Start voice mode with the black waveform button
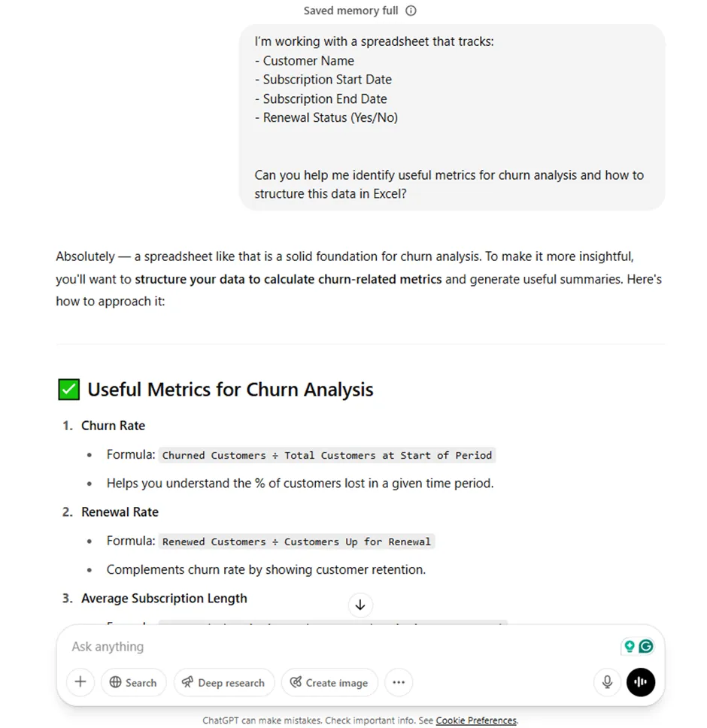 point(641,682)
